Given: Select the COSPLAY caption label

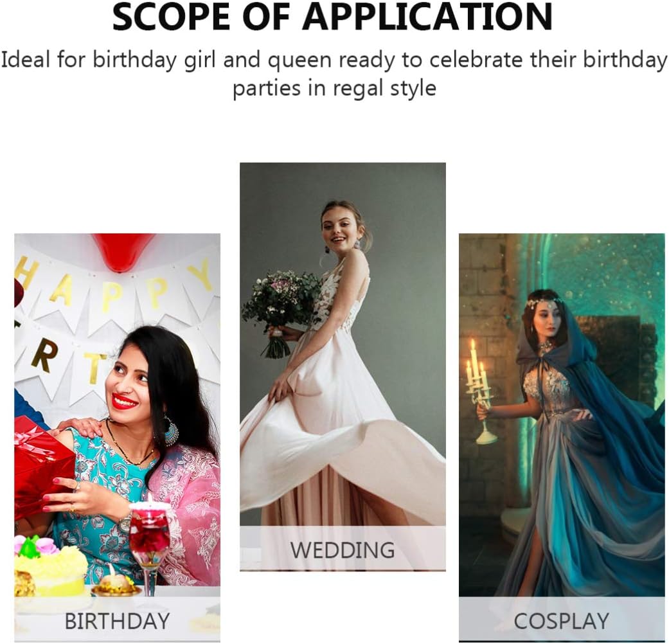Looking at the screenshot, I should point(562,620).
